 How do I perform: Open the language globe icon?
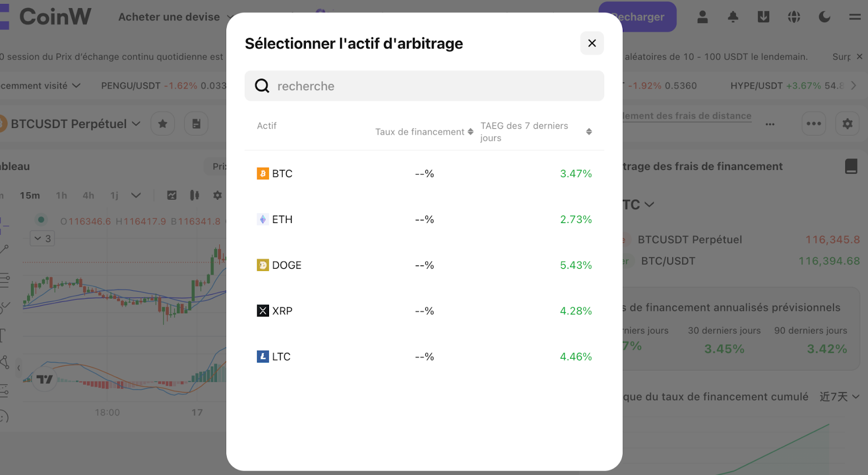[x=794, y=17]
